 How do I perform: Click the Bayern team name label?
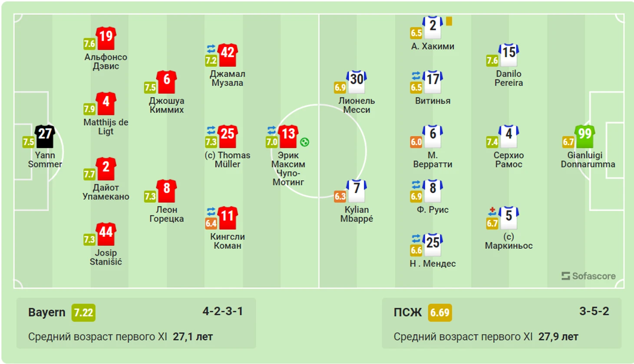click(46, 312)
